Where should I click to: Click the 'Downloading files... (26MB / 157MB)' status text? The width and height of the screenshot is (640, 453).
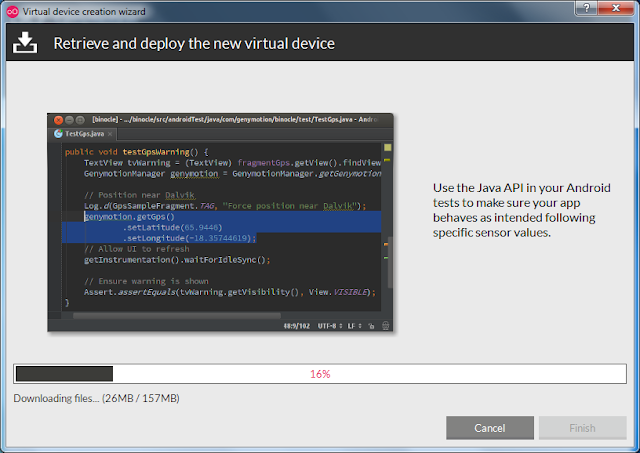(96, 398)
